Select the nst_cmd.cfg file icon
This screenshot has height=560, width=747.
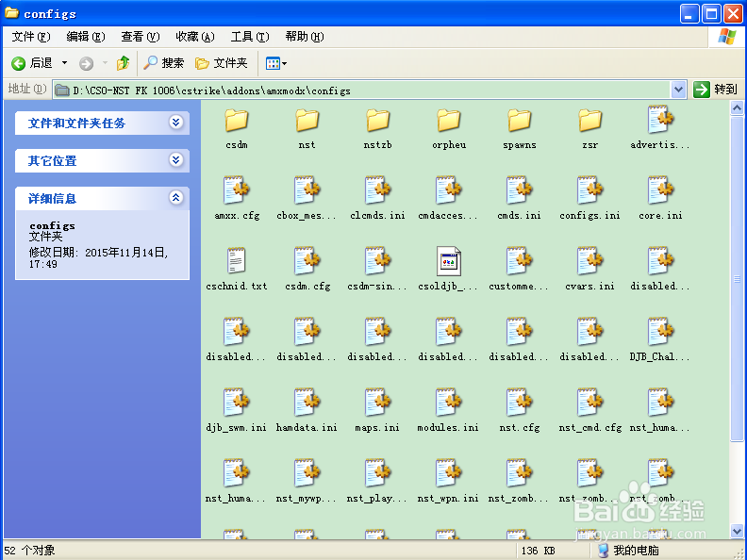(x=589, y=403)
